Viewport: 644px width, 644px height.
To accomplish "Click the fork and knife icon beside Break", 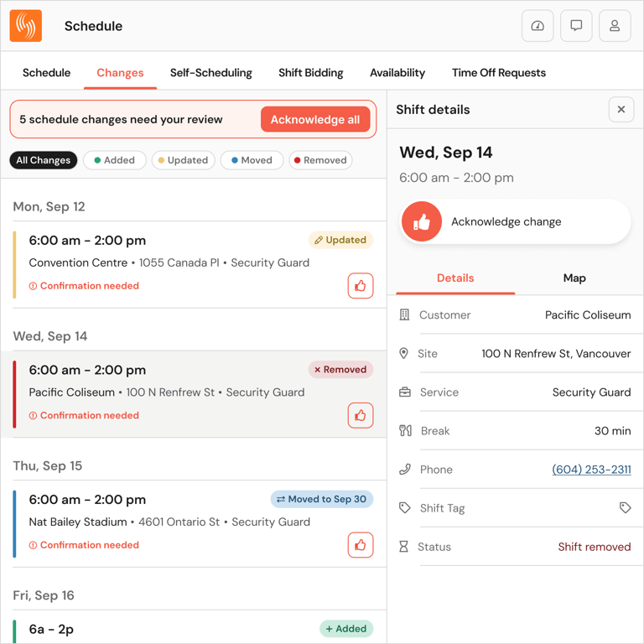I will point(405,430).
